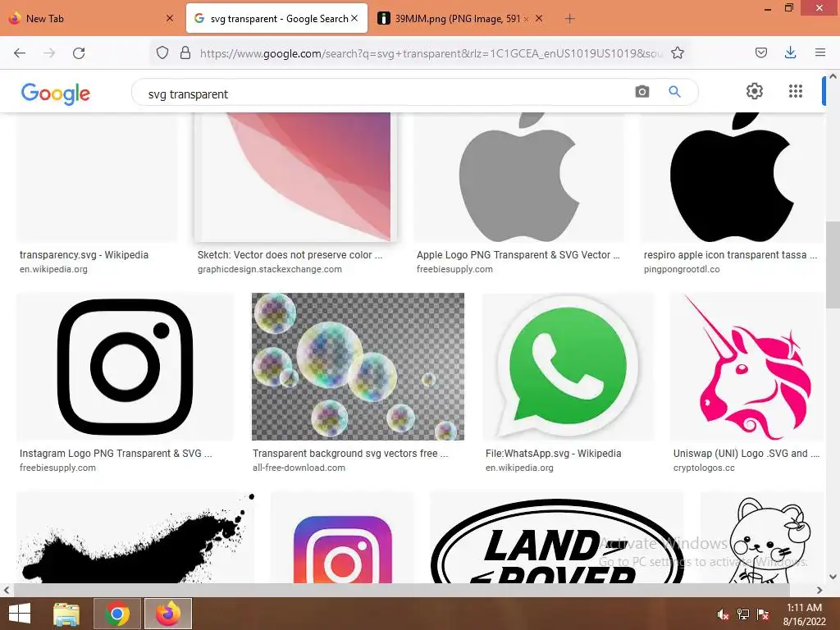Launch File Explorer from the taskbar
The height and width of the screenshot is (630, 840).
tap(66, 614)
